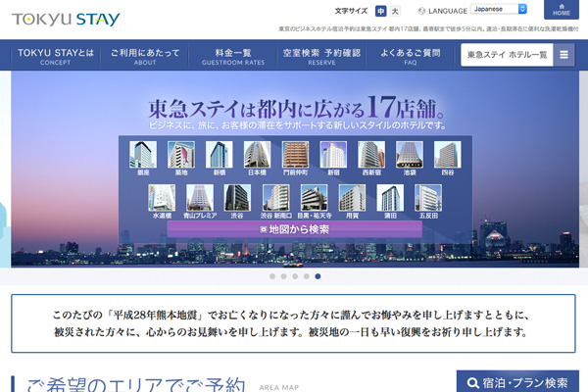
Task: Set text size to 大
Action: 395,11
